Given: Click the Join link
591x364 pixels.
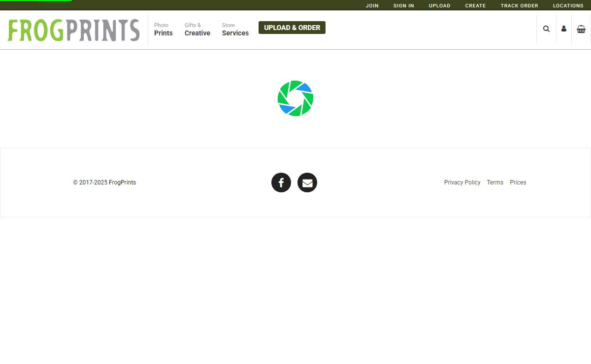Looking at the screenshot, I should coord(372,6).
